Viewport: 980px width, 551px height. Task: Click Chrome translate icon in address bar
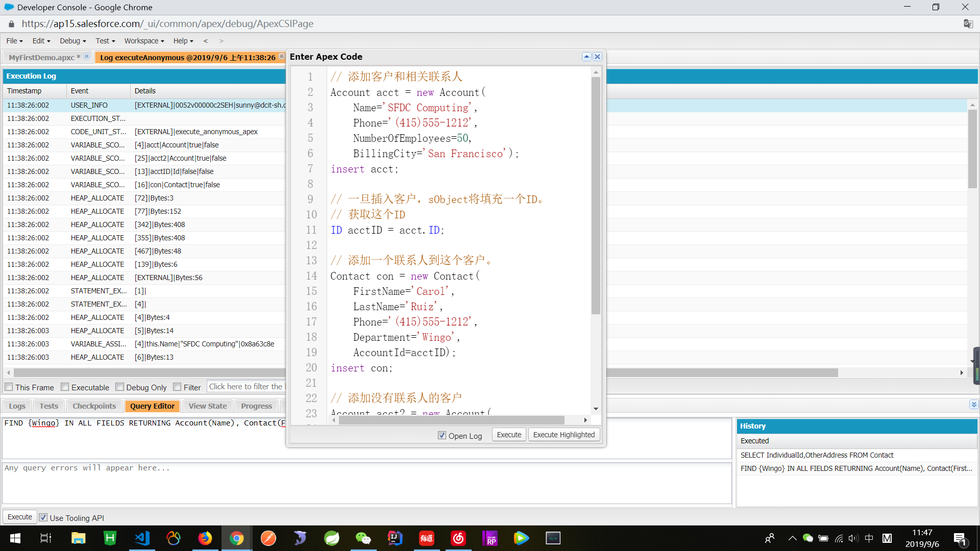click(968, 24)
